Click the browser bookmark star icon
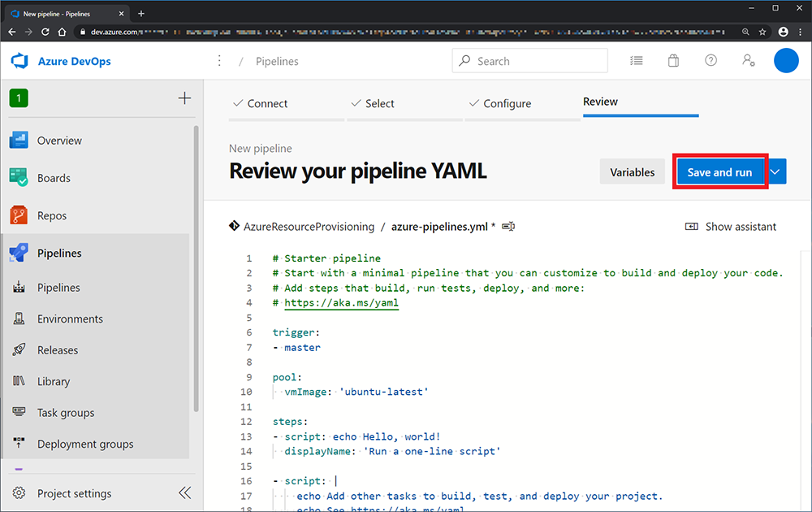This screenshot has width=812, height=512. pos(762,33)
